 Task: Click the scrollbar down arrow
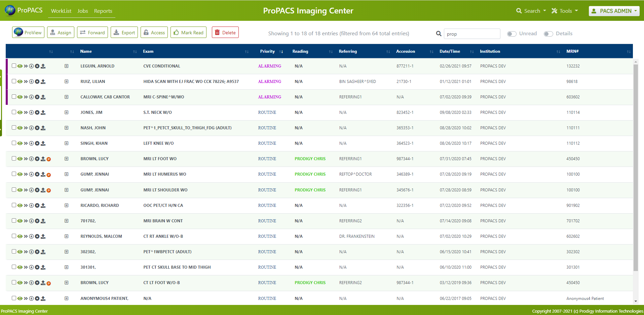636,301
